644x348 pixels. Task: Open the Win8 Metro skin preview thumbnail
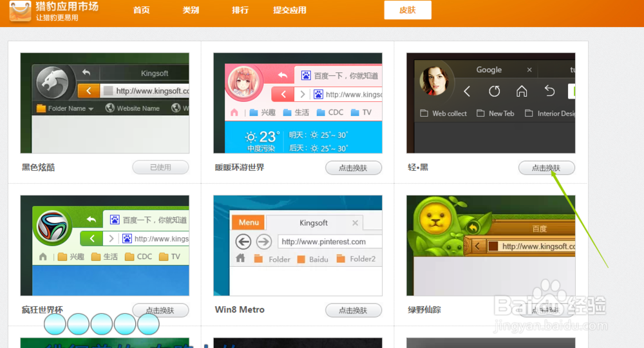tap(298, 246)
